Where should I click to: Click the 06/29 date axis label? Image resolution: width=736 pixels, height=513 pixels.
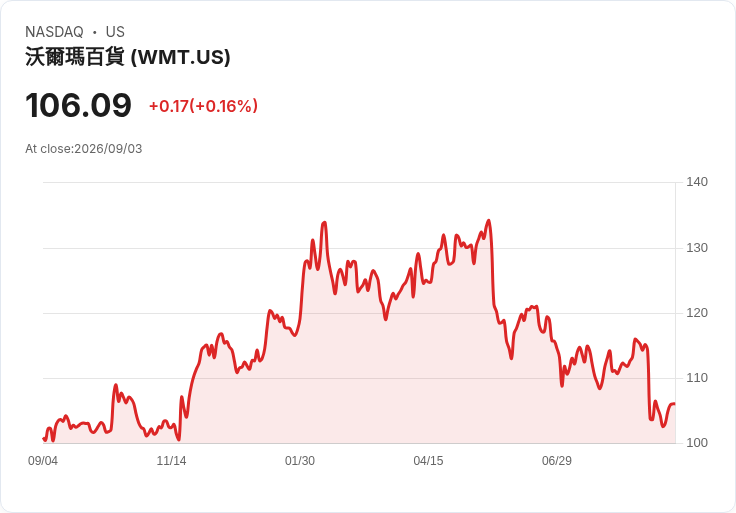pos(557,460)
